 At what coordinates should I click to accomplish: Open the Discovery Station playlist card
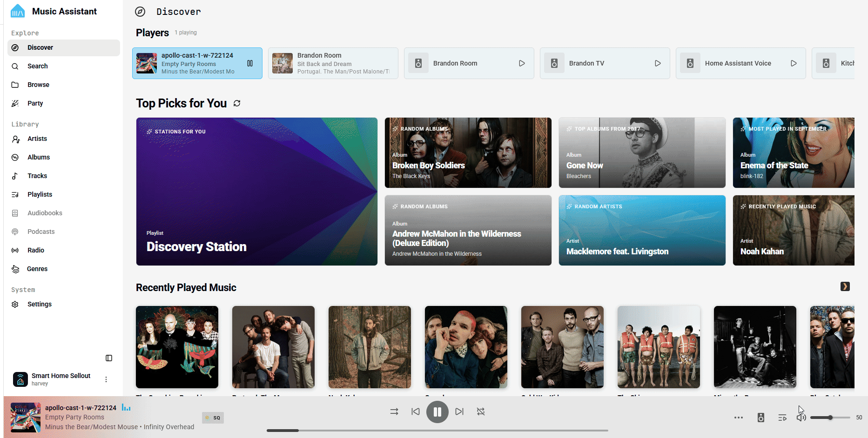(257, 192)
